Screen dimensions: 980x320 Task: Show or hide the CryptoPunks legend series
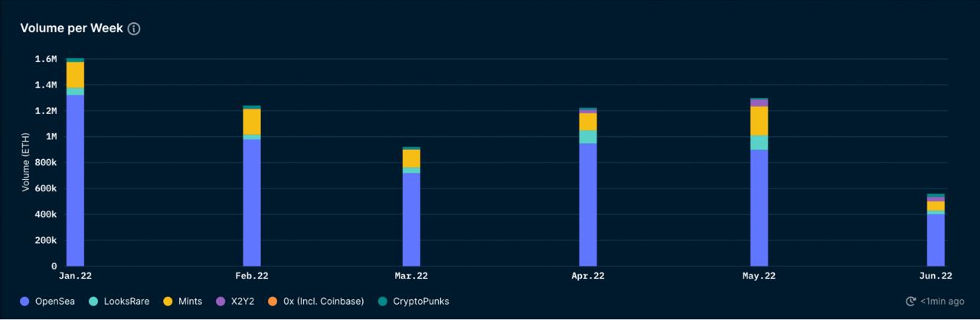(420, 302)
